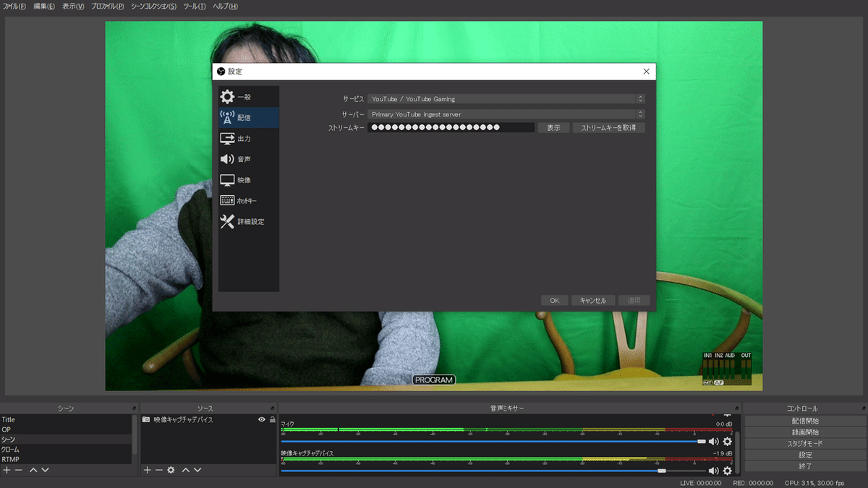Select the シーン scene in list
Screen dimensions: 868x488
pyautogui.click(x=67, y=440)
